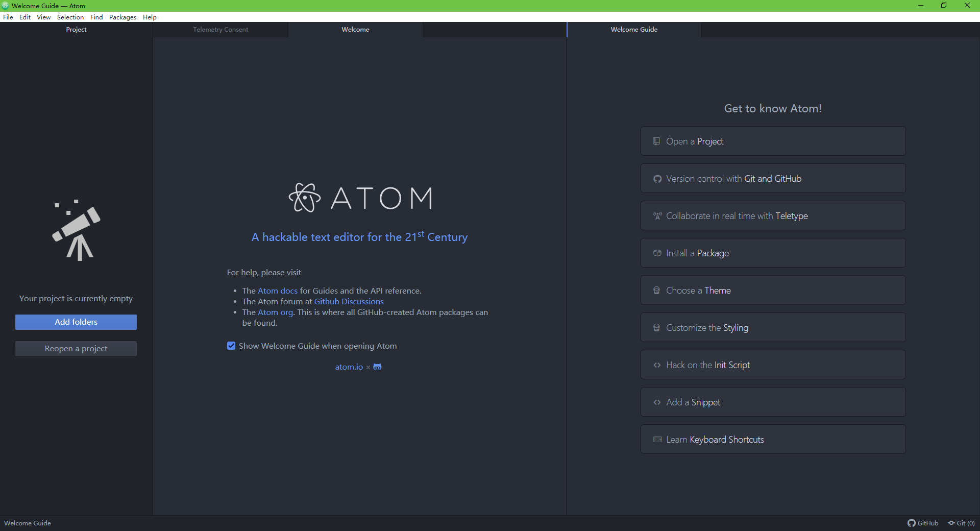
Task: Expand the Collaborate in real time with Teletype card
Action: coord(773,216)
